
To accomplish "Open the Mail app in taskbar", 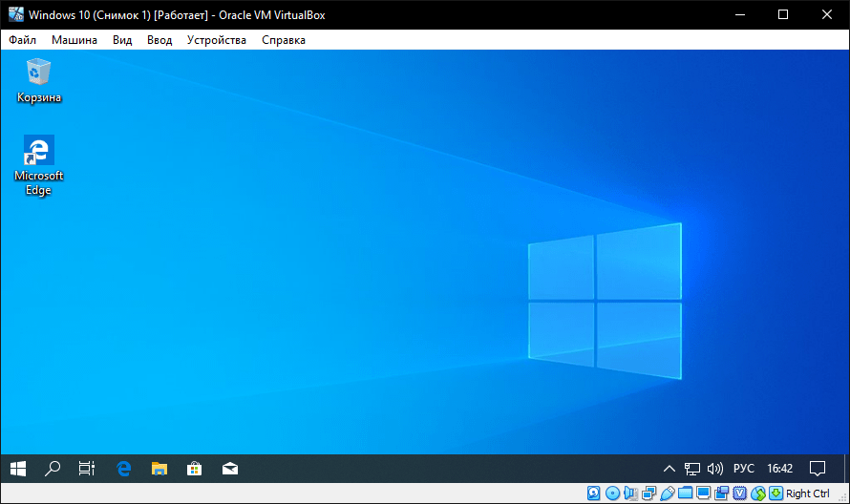I will tap(230, 469).
